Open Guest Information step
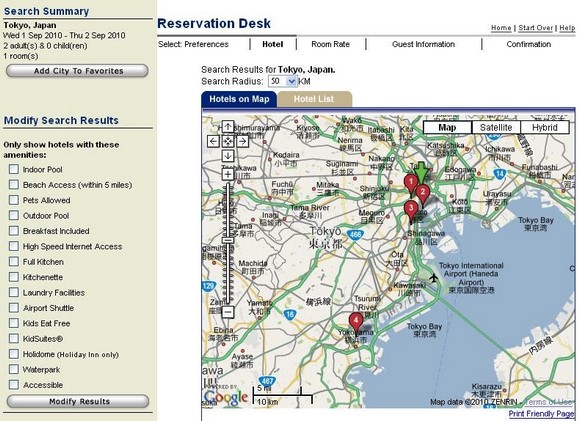This screenshot has width=580, height=421. (424, 44)
